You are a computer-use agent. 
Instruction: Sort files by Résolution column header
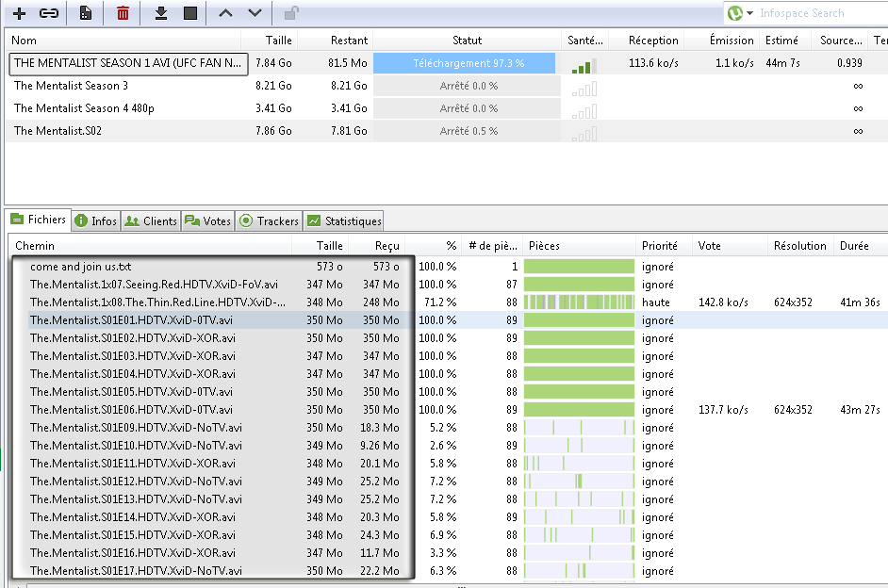799,246
